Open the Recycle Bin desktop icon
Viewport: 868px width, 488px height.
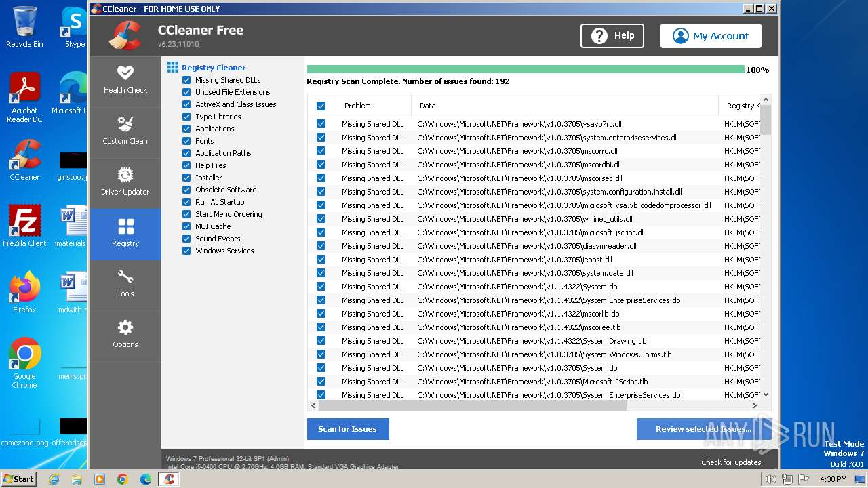24,27
